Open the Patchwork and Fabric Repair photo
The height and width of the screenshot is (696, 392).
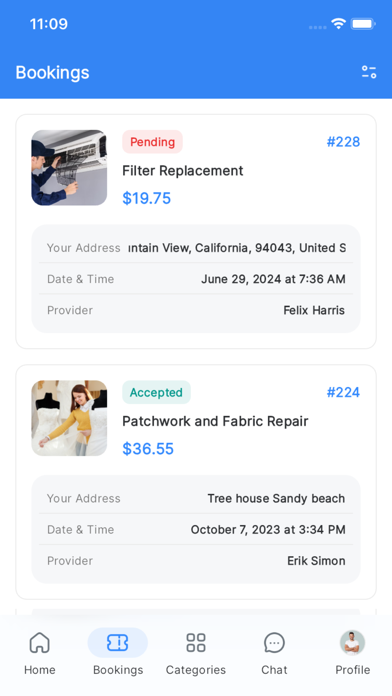(69, 418)
